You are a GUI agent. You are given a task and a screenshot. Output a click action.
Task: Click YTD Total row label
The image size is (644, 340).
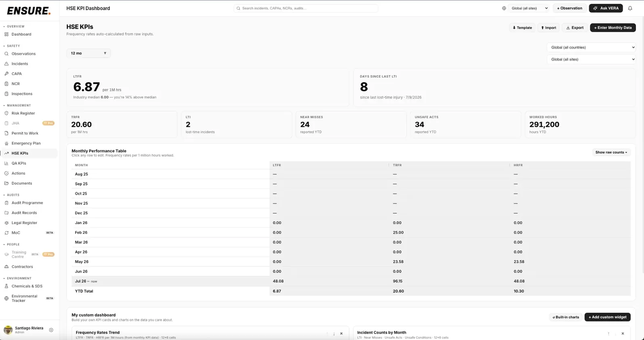pos(84,291)
